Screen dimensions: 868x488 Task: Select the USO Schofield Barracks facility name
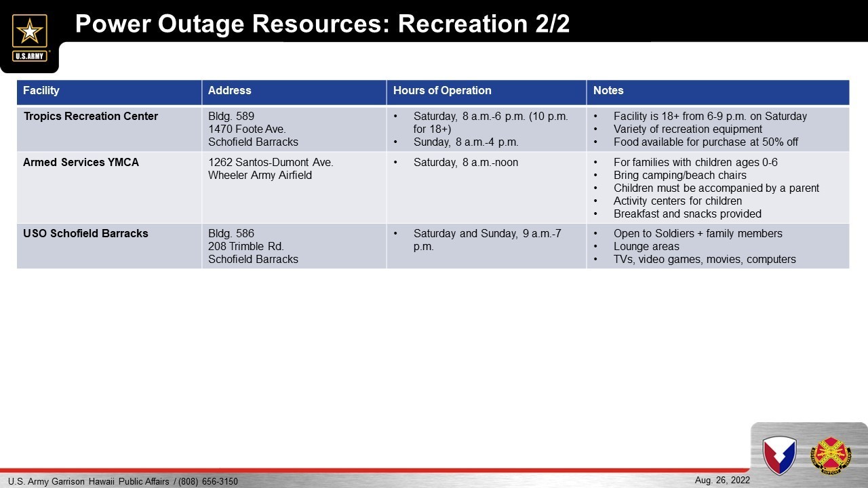coord(85,233)
